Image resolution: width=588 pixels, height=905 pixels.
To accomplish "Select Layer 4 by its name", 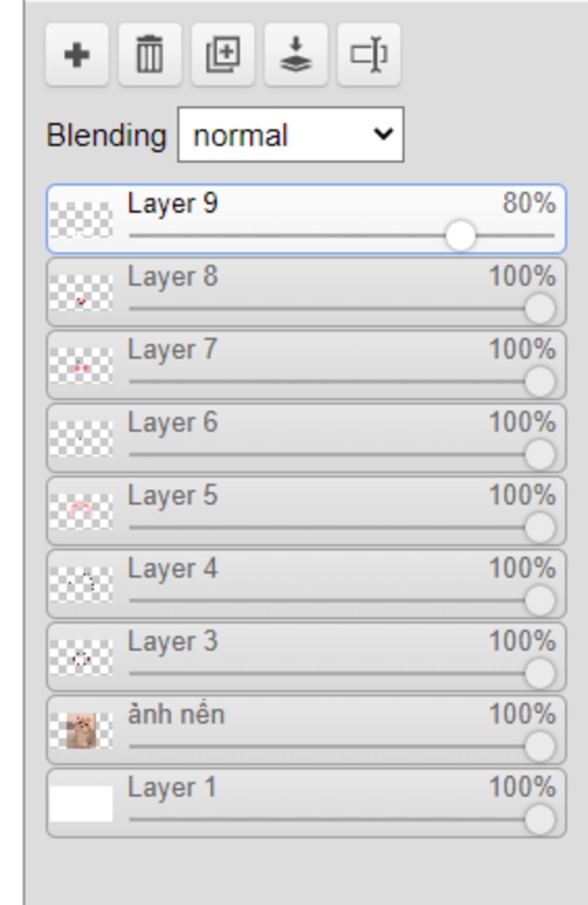I will 172,568.
